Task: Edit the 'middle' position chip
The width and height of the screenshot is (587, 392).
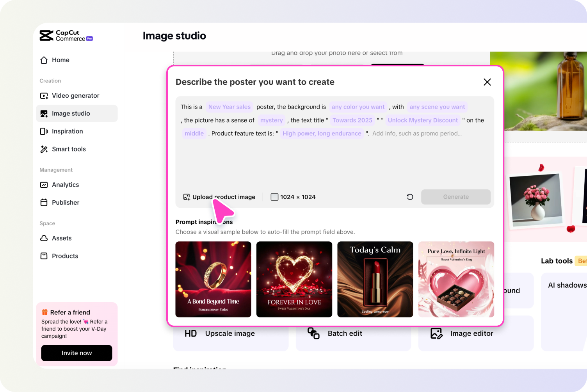Action: [194, 134]
